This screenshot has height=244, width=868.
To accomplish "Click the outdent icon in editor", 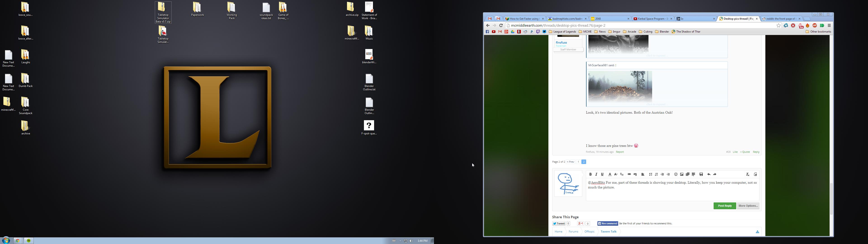I will point(662,174).
